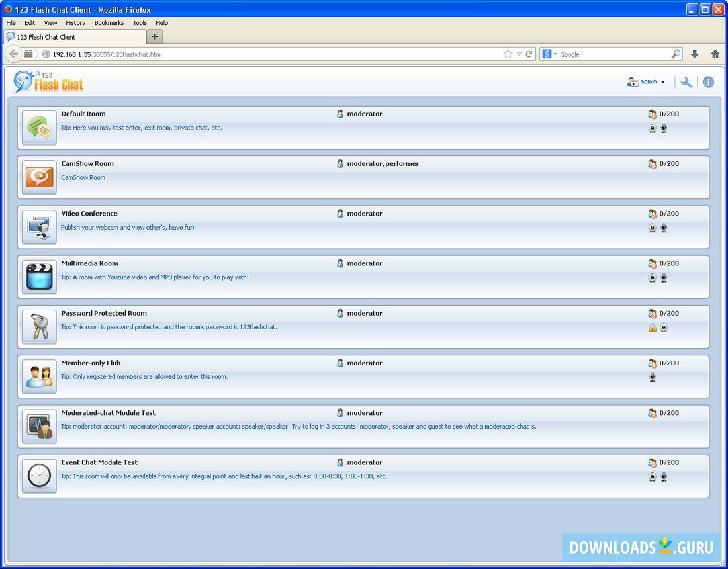Select the Video Conference room icon
728x569 pixels.
point(39,227)
